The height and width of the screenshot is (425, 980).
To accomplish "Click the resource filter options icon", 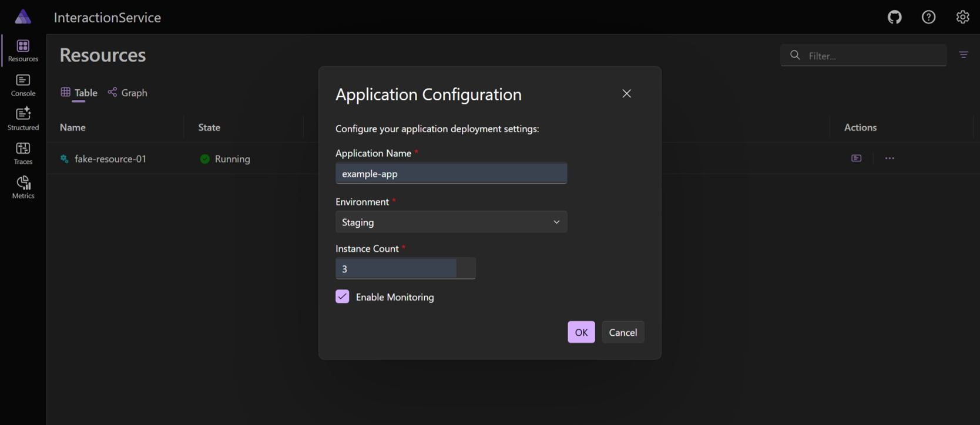I will (x=964, y=55).
